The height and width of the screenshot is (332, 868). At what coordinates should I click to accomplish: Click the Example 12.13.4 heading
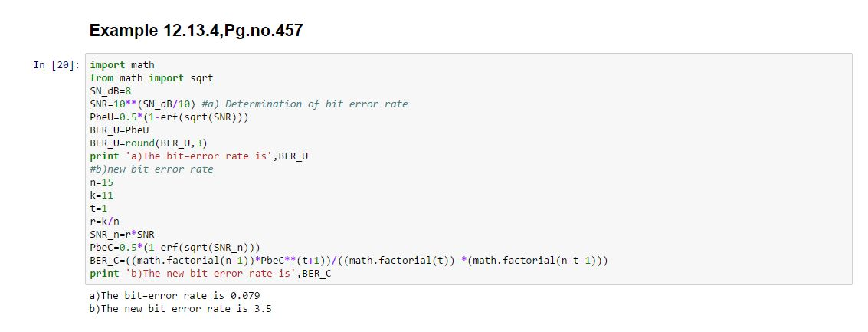pyautogui.click(x=196, y=31)
